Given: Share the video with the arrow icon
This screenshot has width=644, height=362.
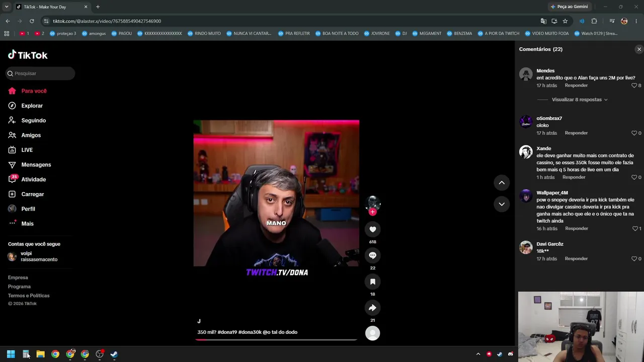Looking at the screenshot, I should (372, 308).
